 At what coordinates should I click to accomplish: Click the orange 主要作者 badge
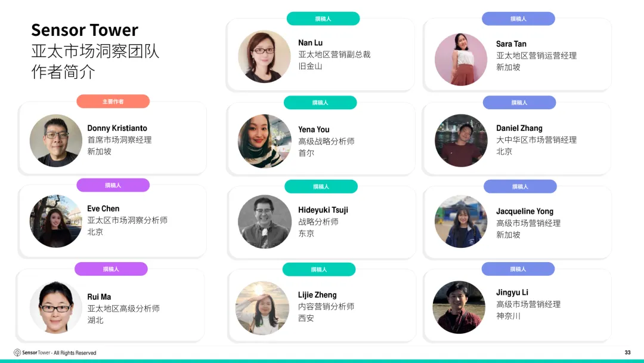pyautogui.click(x=113, y=101)
